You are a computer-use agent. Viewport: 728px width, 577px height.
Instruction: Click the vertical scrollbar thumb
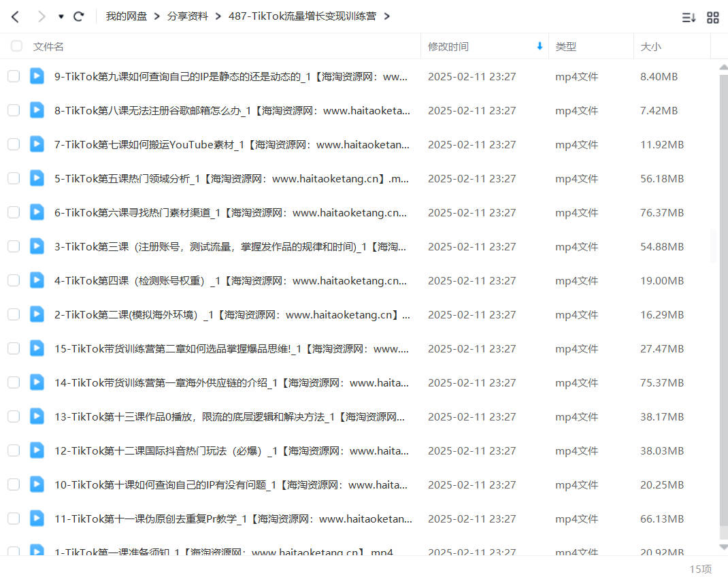click(723, 301)
